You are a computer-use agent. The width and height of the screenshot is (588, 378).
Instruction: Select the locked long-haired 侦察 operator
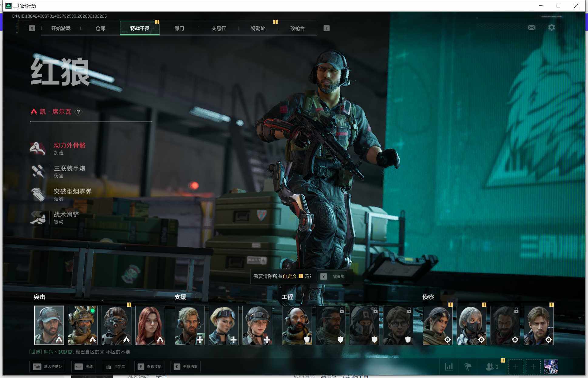click(505, 325)
